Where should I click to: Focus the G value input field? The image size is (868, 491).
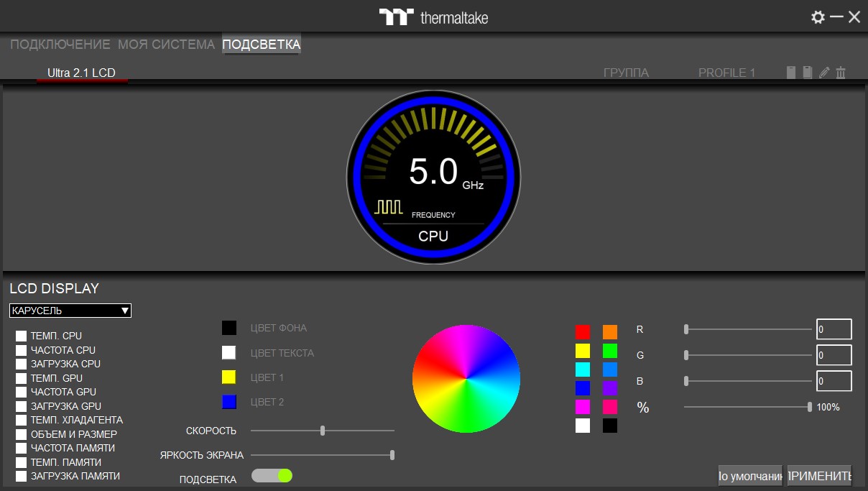click(x=834, y=355)
